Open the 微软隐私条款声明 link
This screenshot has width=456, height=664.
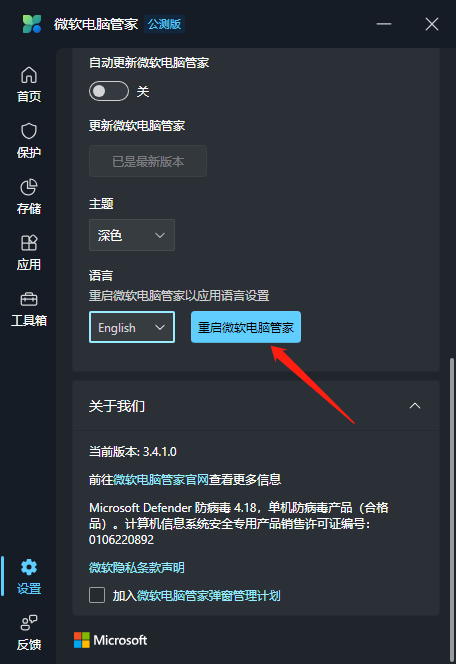pyautogui.click(x=136, y=567)
